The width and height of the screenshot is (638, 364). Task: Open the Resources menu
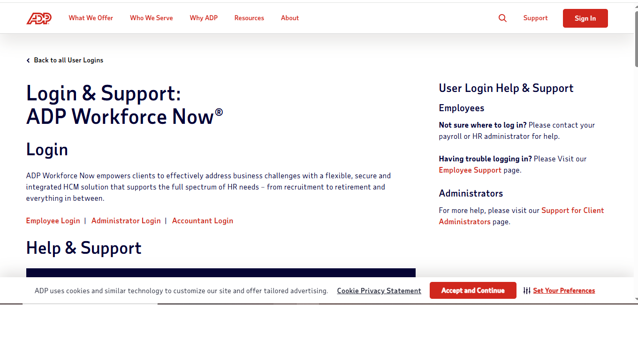pyautogui.click(x=249, y=18)
